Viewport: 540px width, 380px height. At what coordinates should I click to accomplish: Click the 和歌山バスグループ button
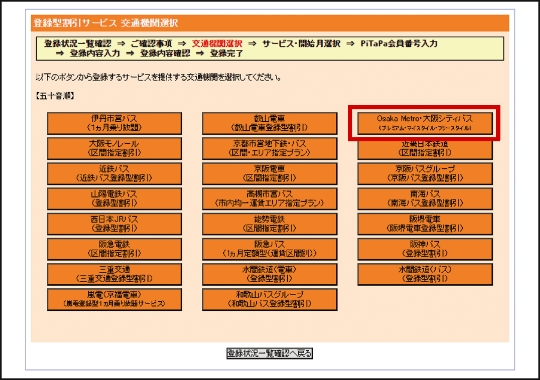coord(270,299)
